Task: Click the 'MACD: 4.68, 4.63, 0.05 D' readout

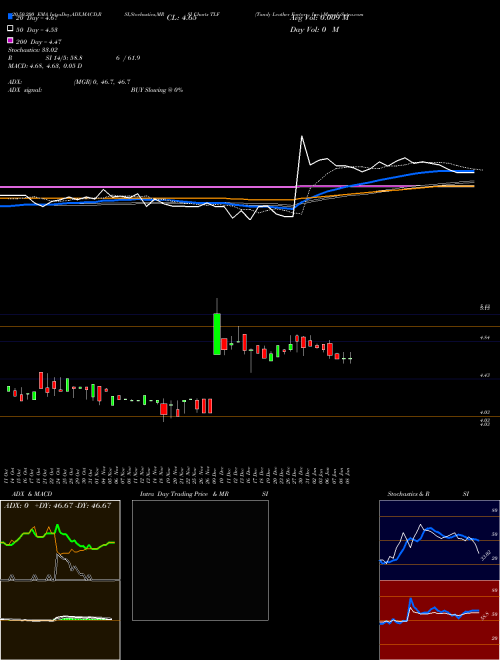Action: [x=45, y=66]
